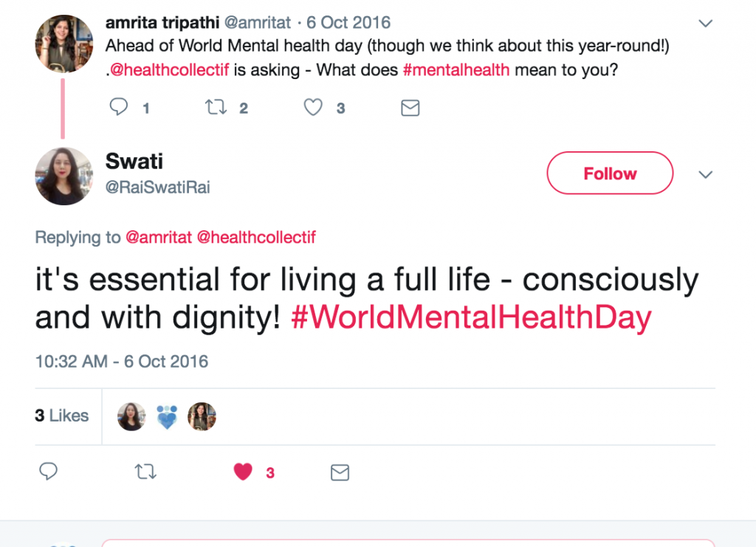Share Swati's tweet via direct message
The height and width of the screenshot is (547, 756).
(340, 472)
